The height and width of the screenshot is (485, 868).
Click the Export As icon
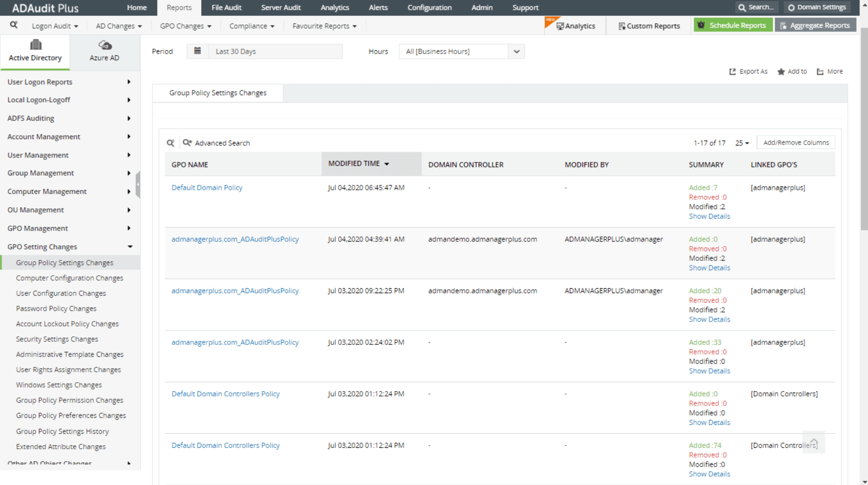(x=732, y=72)
